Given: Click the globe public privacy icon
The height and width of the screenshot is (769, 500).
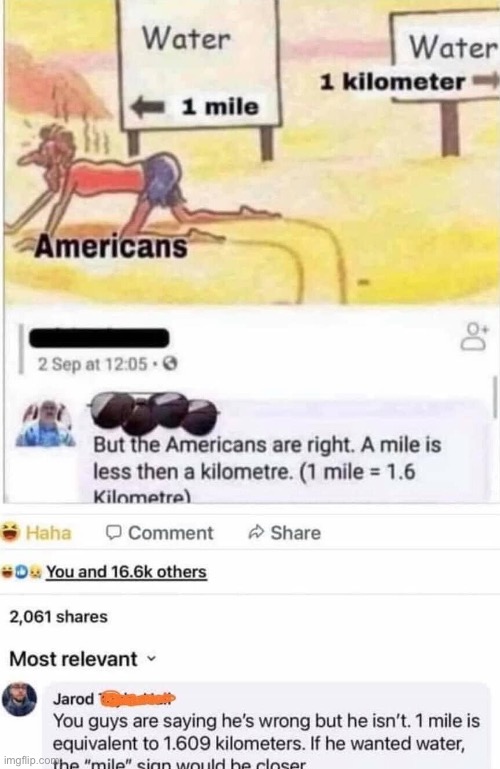Looking at the screenshot, I should [170, 364].
